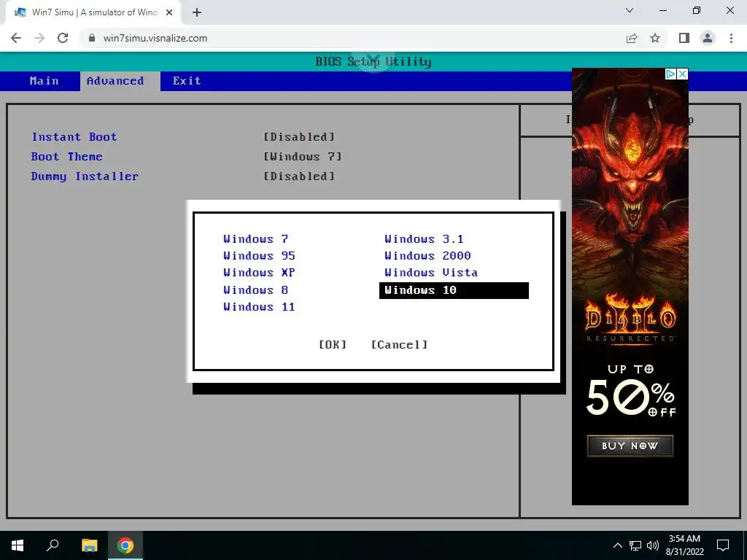View site info via the lock icon

pos(92,38)
